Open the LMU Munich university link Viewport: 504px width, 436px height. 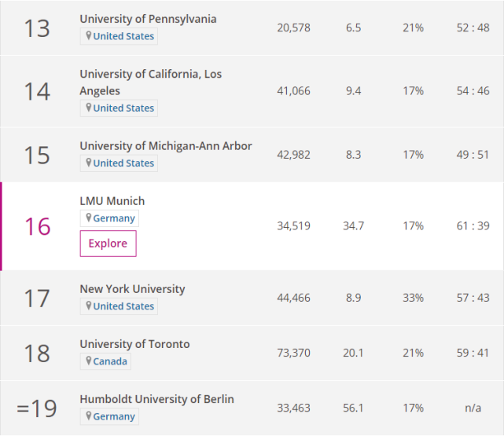(112, 201)
